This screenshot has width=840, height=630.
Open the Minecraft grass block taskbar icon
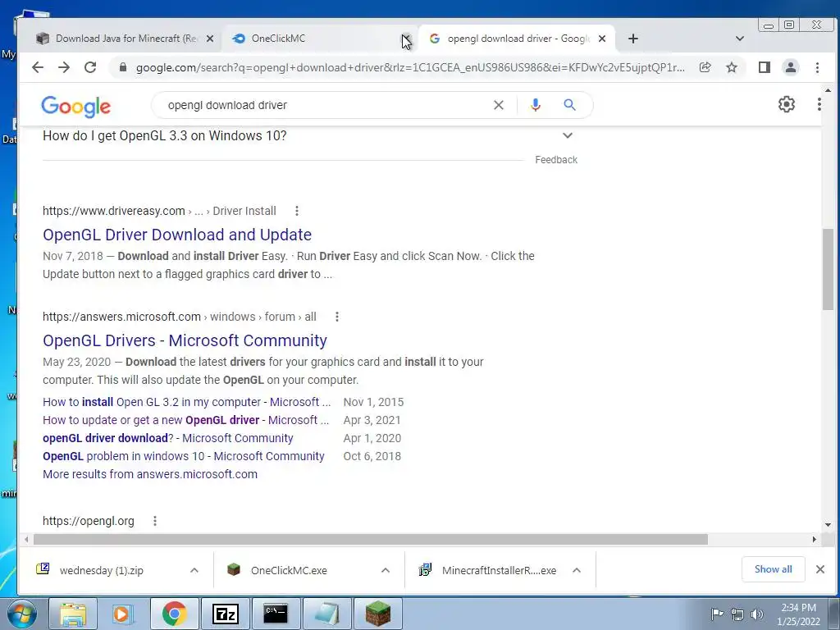coord(378,614)
